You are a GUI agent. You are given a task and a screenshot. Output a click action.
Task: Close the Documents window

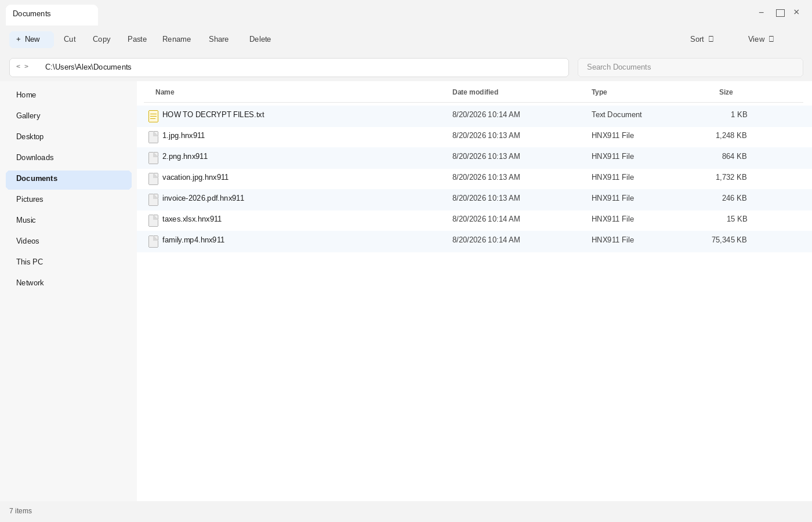point(796,12)
